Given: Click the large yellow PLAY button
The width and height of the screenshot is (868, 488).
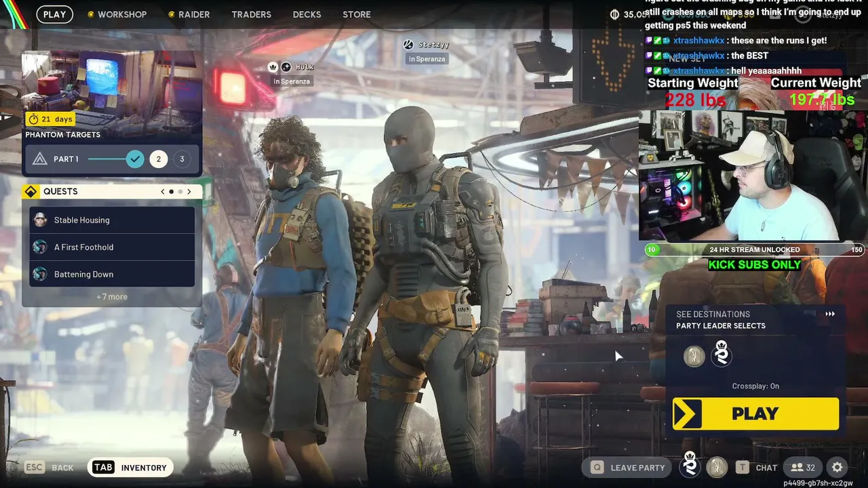Looking at the screenshot, I should (755, 414).
